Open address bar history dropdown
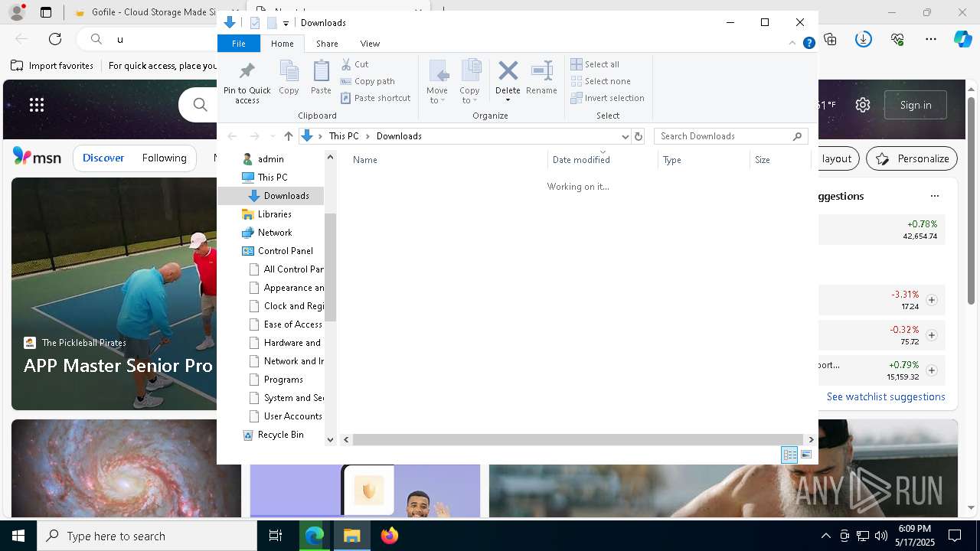 [626, 136]
